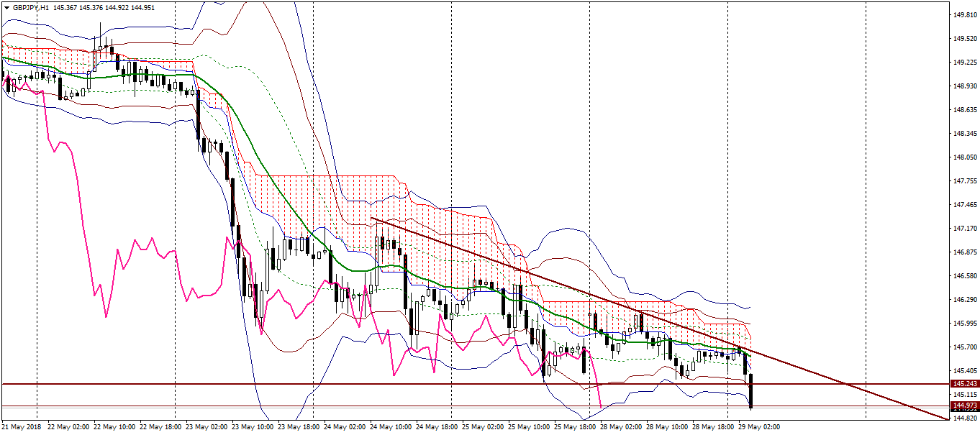This screenshot has width=980, height=435.
Task: Click the 23 May 02:00 time label
Action: (205, 427)
